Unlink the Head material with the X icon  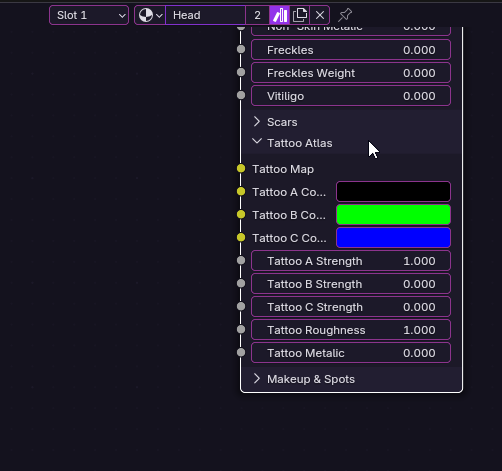pos(320,15)
